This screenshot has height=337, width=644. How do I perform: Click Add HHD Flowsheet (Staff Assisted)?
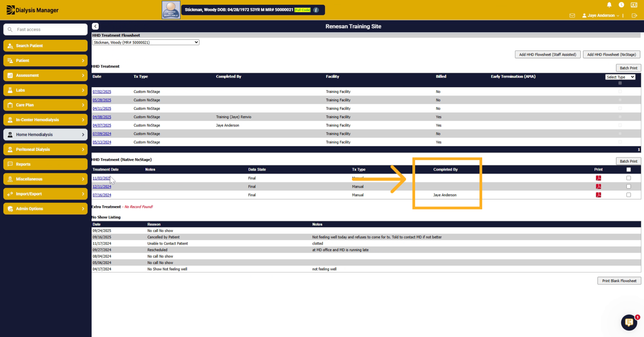point(547,54)
